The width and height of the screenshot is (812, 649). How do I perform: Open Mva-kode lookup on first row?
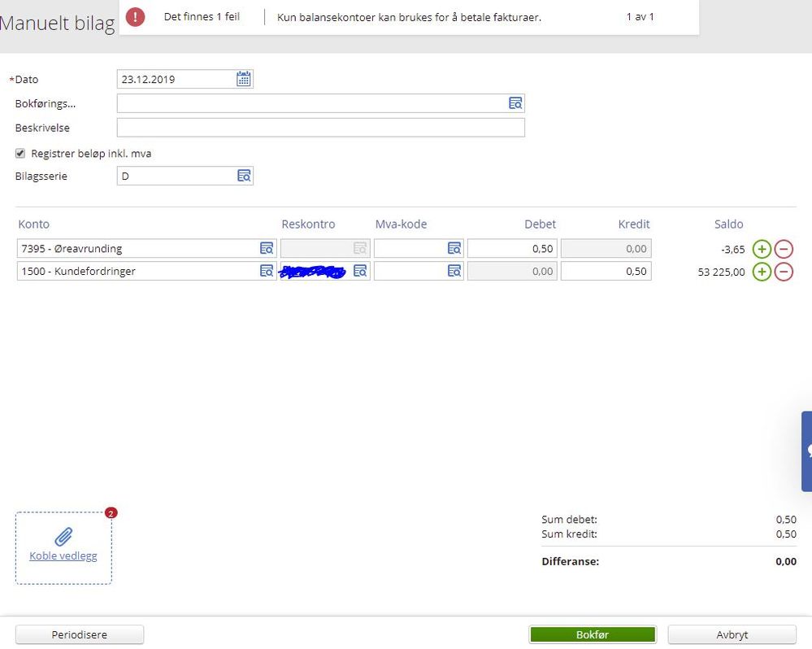pos(454,248)
